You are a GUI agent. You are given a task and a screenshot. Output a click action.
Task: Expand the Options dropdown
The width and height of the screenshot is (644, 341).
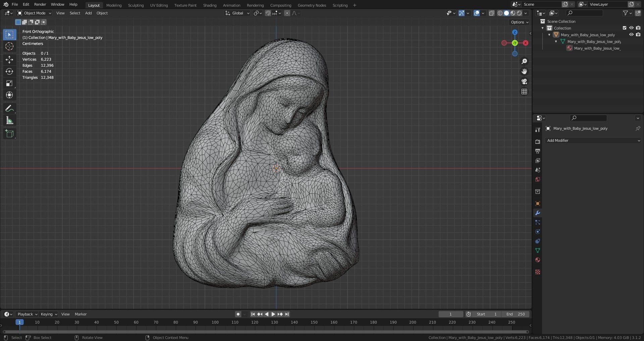520,22
